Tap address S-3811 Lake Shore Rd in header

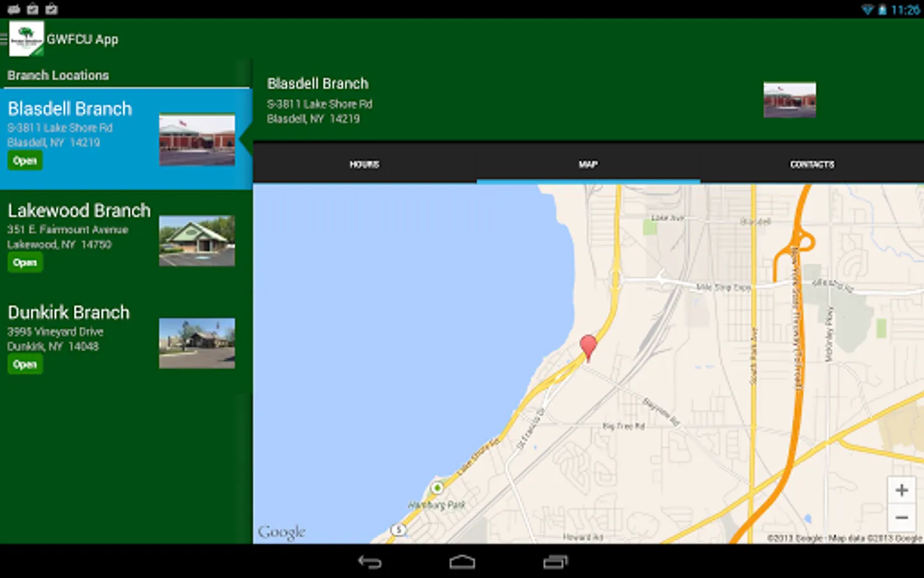[320, 104]
